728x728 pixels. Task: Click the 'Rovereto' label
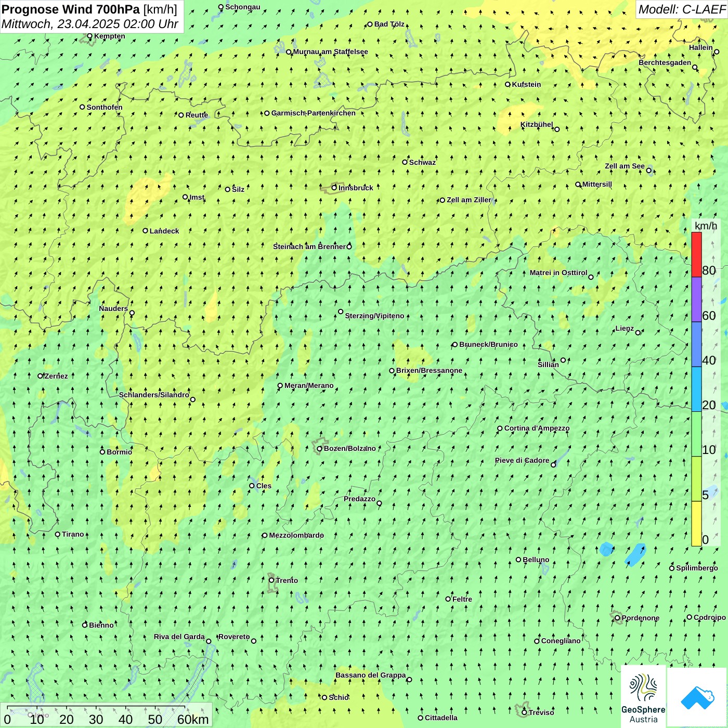click(234, 636)
